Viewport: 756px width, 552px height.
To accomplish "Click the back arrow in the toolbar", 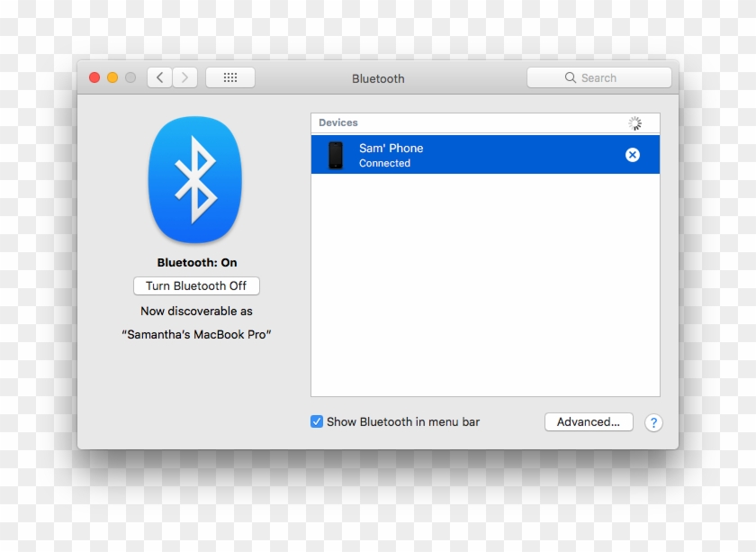I will coord(158,77).
